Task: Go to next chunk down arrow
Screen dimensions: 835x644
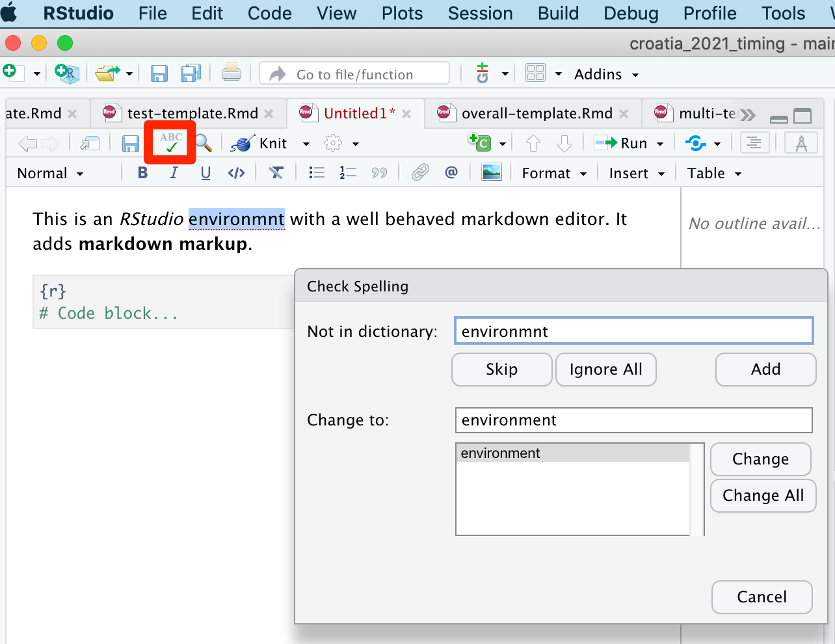Action: 564,143
